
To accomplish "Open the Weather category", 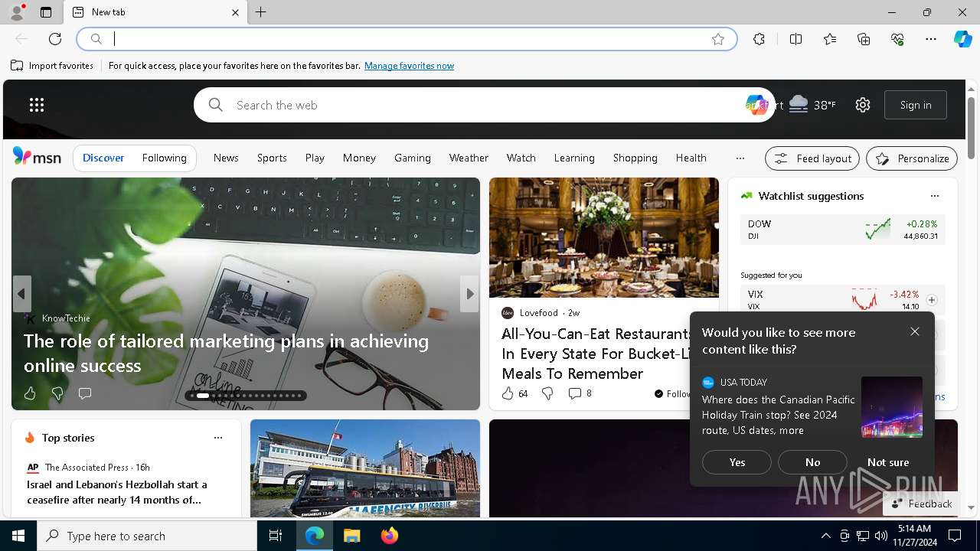I will coord(469,158).
